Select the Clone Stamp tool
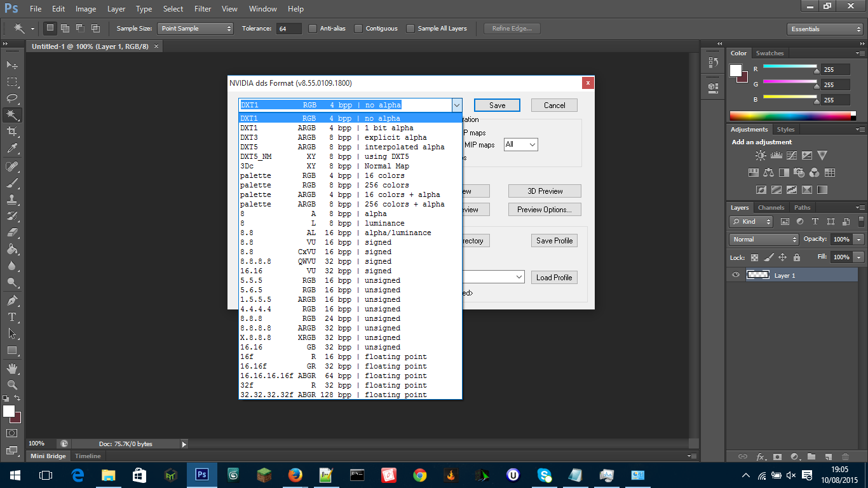 tap(12, 200)
